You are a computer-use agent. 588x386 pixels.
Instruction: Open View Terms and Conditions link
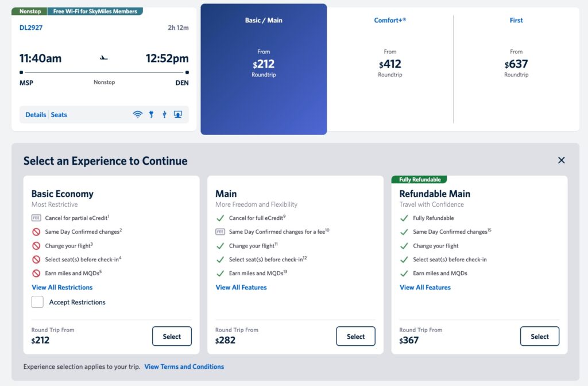[184, 366]
